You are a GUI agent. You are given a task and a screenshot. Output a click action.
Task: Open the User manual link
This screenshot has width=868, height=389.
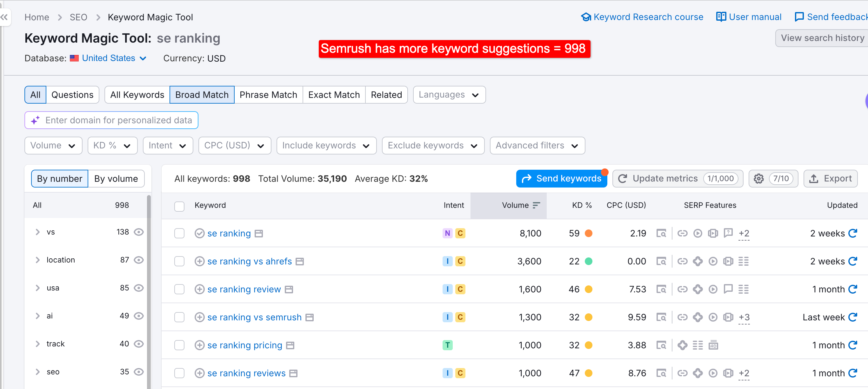point(749,17)
